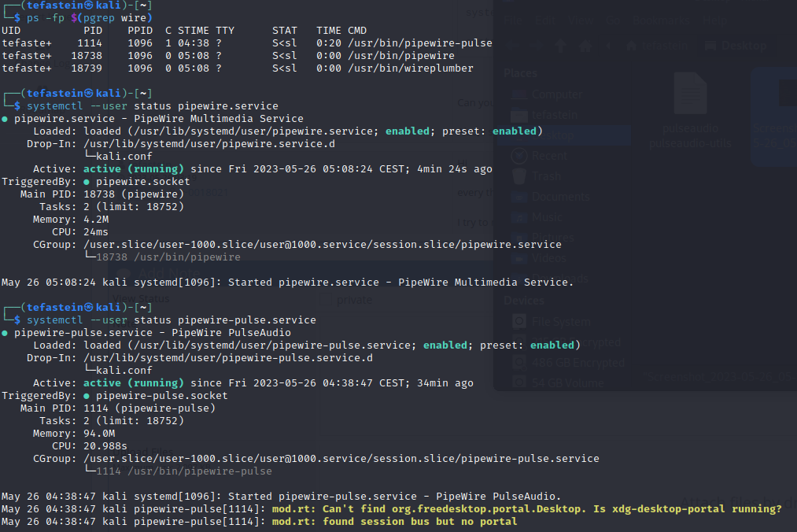This screenshot has width=797, height=532.
Task: Open the File menu
Action: (513, 20)
